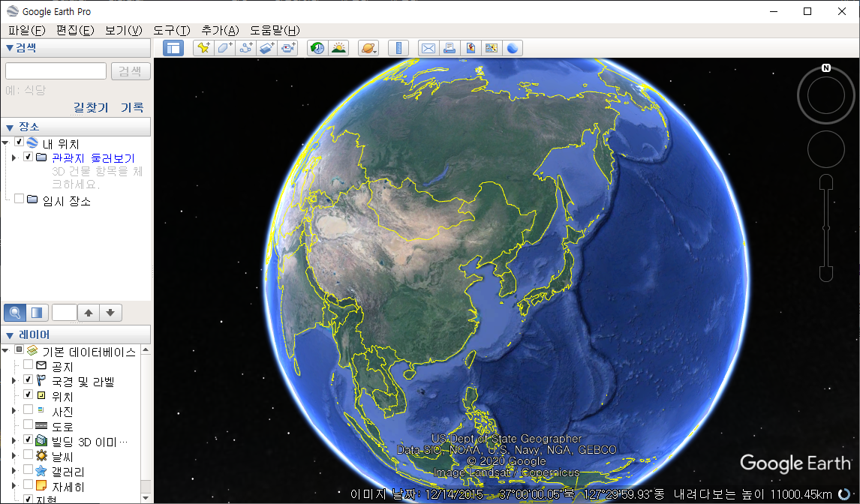
Task: Move item down with the down arrow
Action: (x=110, y=313)
